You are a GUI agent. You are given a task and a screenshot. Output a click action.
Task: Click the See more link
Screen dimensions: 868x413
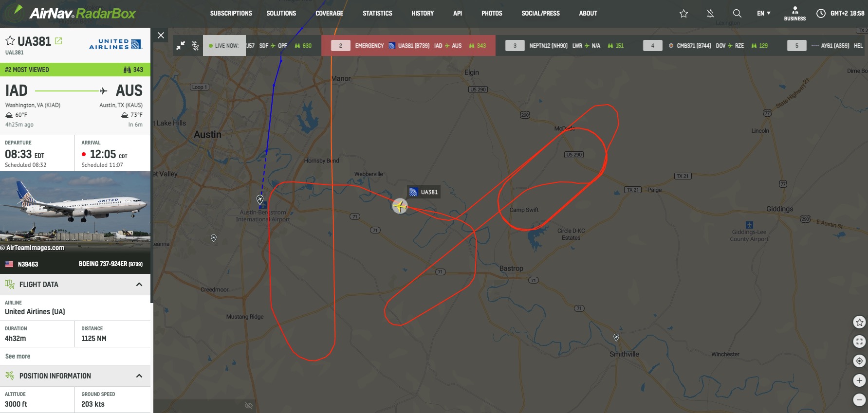click(x=18, y=356)
